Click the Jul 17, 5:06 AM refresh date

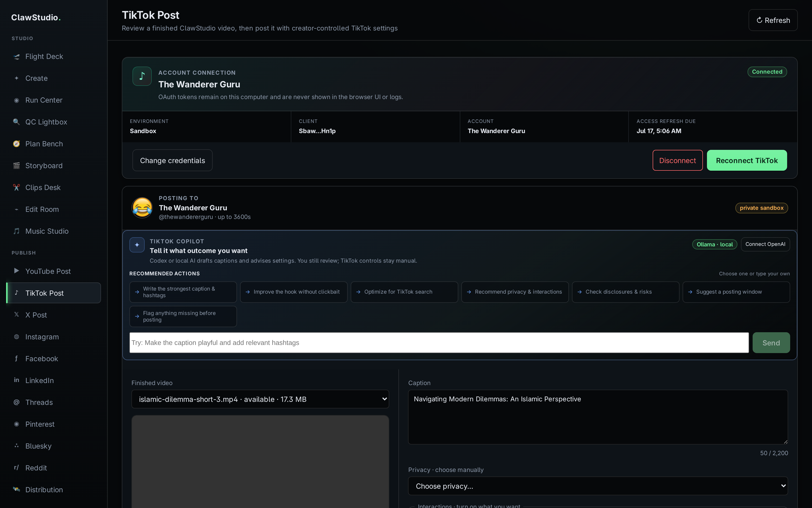click(659, 131)
